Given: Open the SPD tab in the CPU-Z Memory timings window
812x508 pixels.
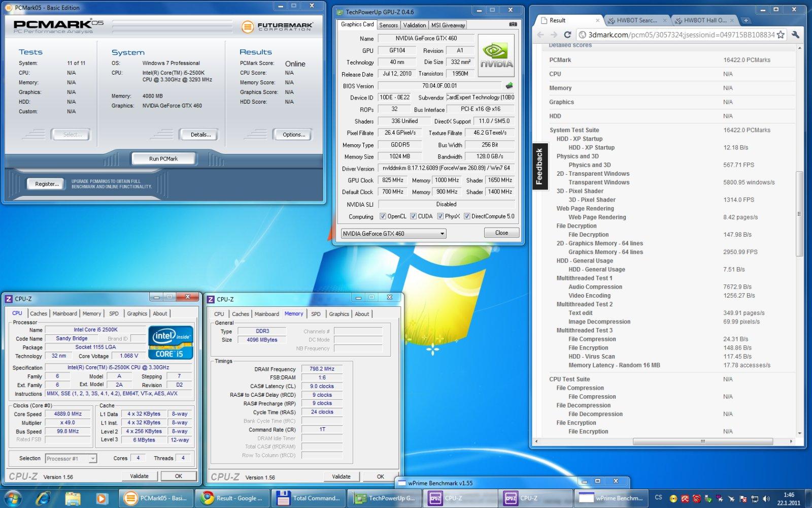Looking at the screenshot, I should click(x=316, y=314).
